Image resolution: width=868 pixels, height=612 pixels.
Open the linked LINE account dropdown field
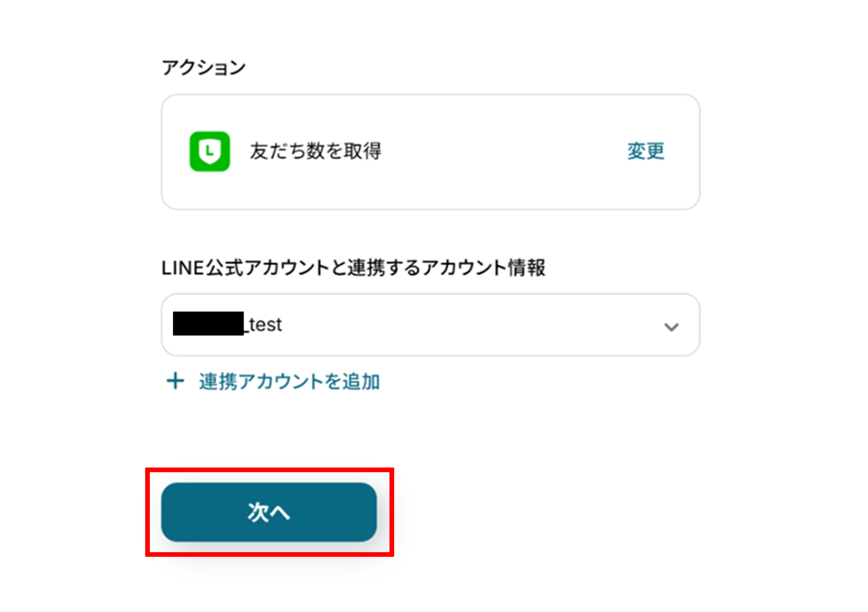coord(430,325)
